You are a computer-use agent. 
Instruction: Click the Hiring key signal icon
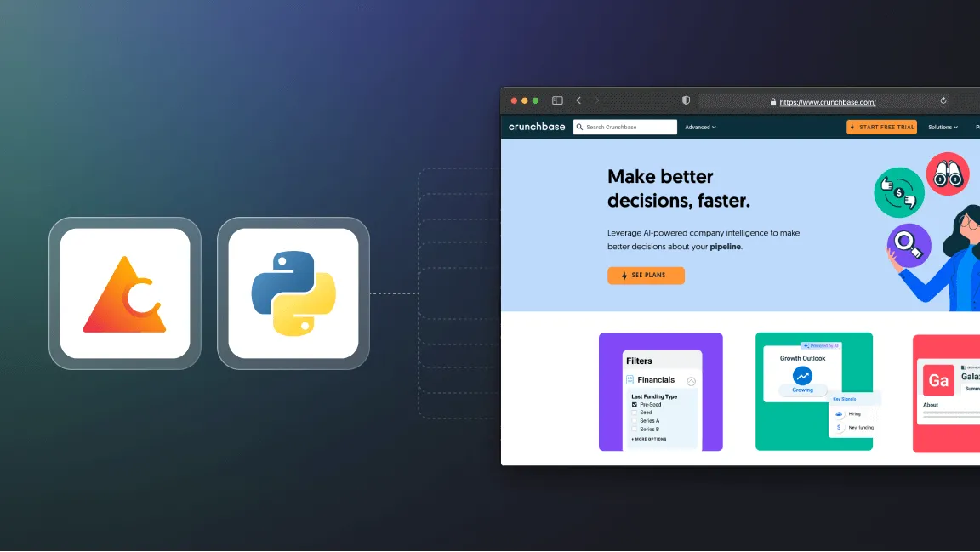point(839,413)
